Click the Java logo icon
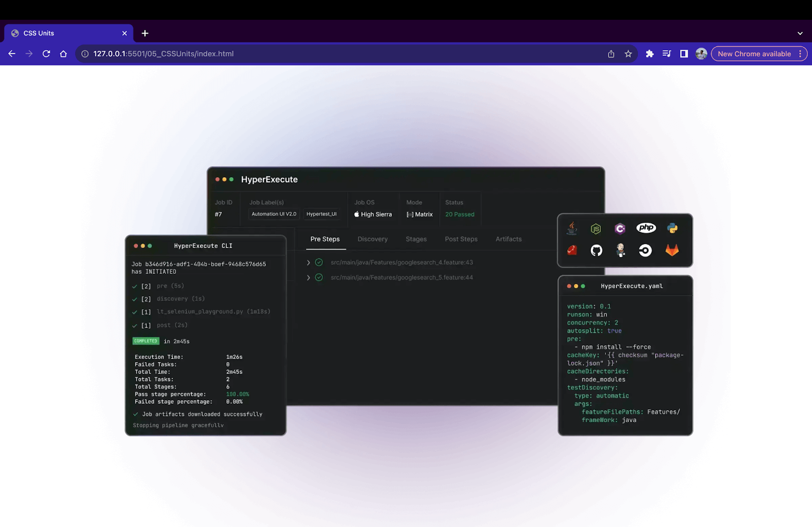The image size is (812, 527). point(572,228)
